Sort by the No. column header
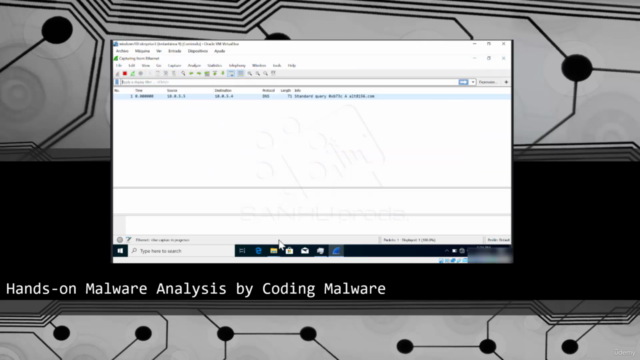The height and width of the screenshot is (360, 640). pos(117,91)
